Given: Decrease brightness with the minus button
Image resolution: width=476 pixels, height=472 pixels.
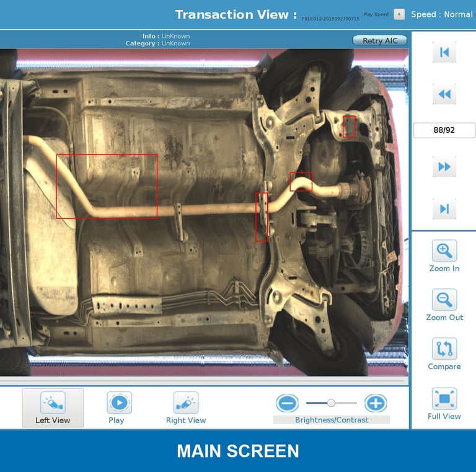Looking at the screenshot, I should click(x=287, y=403).
